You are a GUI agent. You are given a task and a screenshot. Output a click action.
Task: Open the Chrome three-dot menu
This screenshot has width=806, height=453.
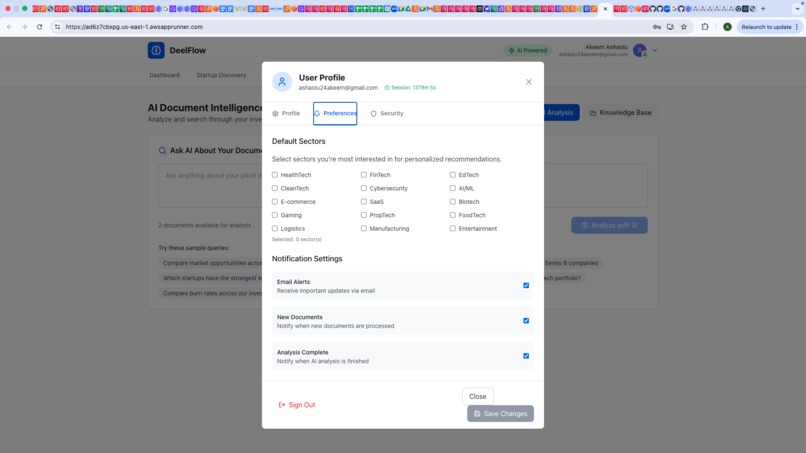click(797, 27)
